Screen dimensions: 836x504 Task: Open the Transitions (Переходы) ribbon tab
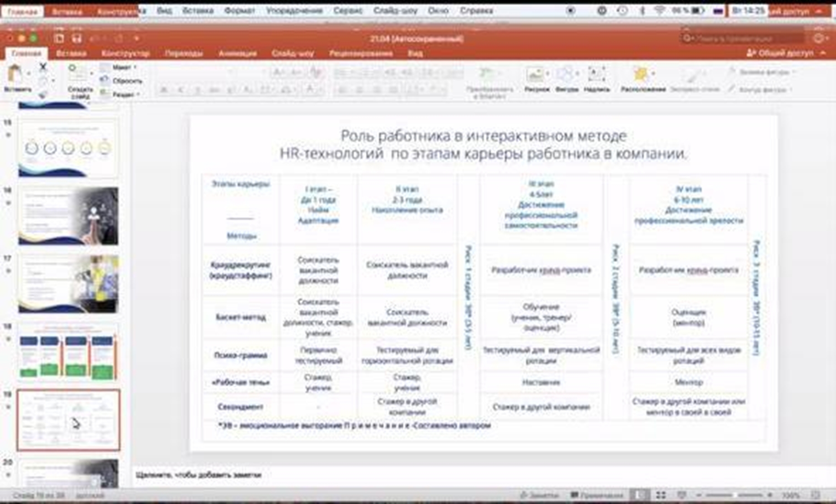click(183, 53)
